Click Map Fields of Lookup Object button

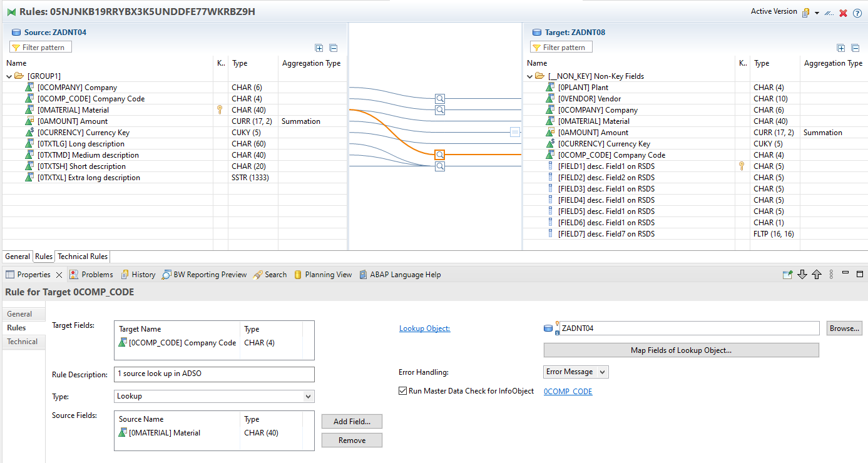(681, 350)
